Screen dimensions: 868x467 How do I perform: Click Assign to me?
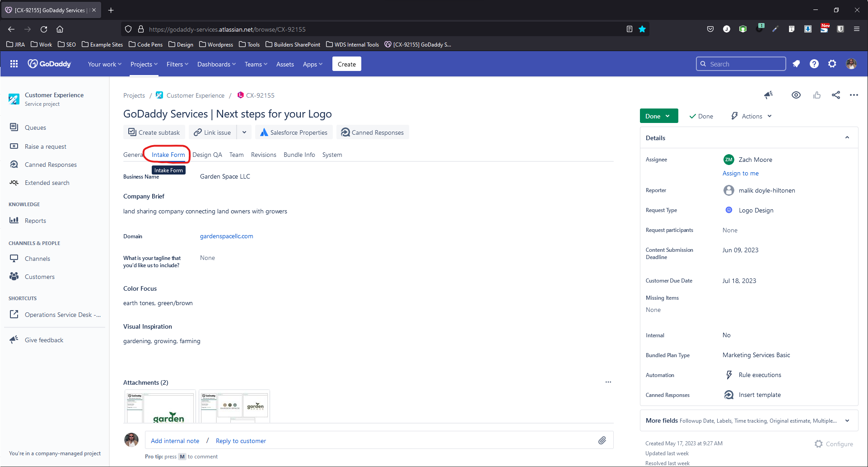pyautogui.click(x=741, y=173)
